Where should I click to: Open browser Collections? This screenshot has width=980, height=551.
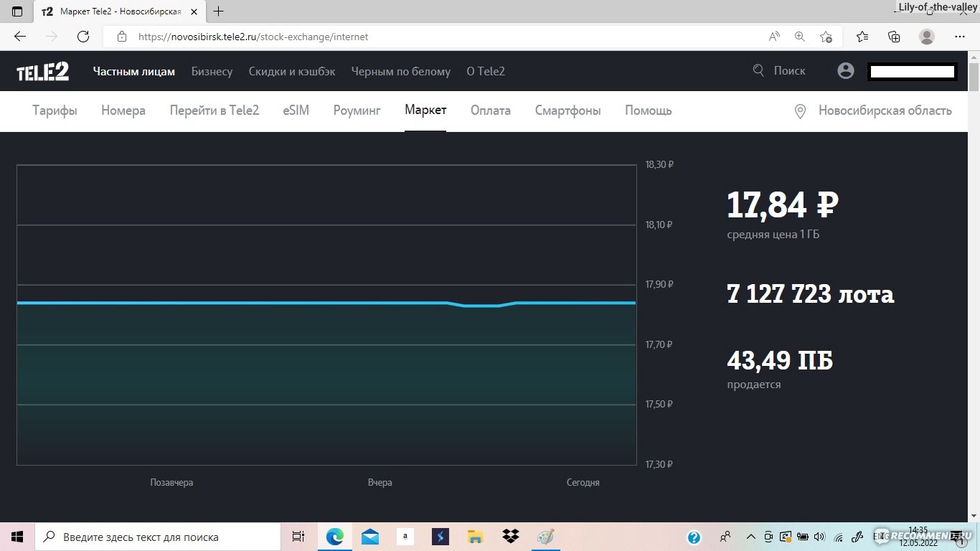894,37
